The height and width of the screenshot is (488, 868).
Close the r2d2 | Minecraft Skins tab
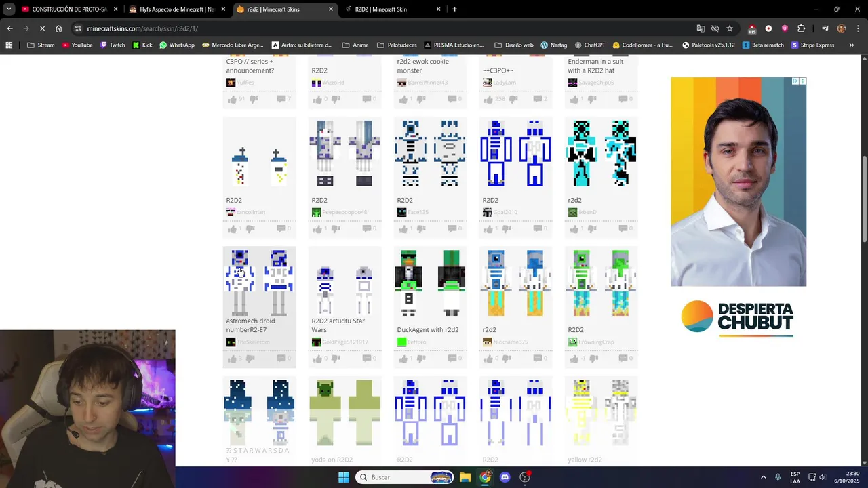coord(331,9)
